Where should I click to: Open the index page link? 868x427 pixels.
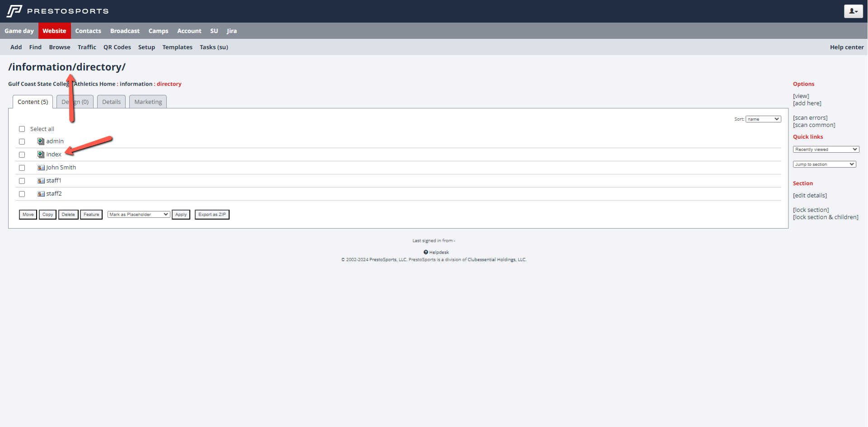(54, 155)
